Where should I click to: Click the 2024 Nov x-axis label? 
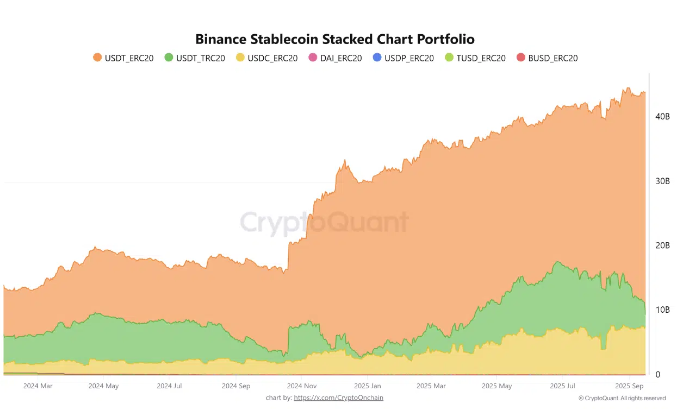[x=303, y=384]
